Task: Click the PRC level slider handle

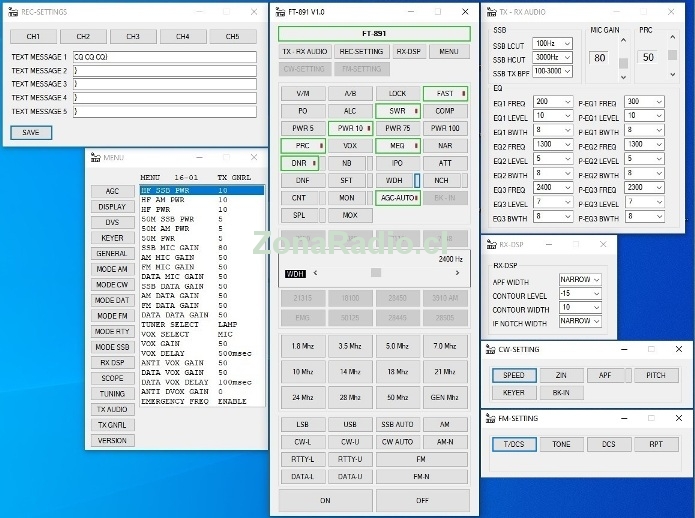Action: click(672, 55)
